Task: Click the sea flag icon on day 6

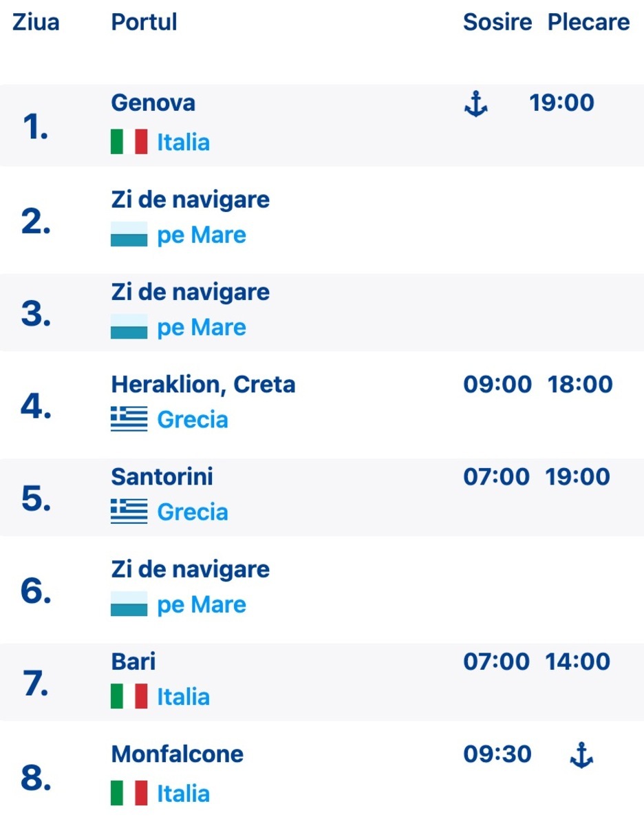Action: click(x=129, y=604)
